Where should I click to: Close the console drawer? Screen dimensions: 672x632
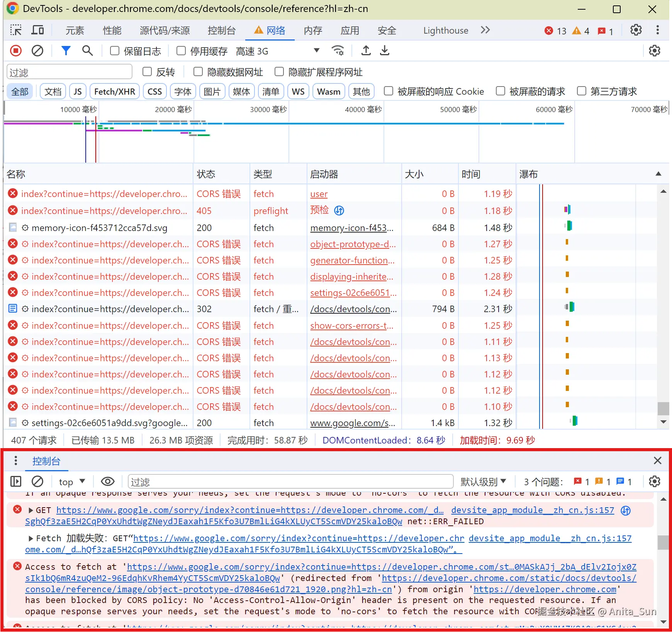pyautogui.click(x=658, y=460)
